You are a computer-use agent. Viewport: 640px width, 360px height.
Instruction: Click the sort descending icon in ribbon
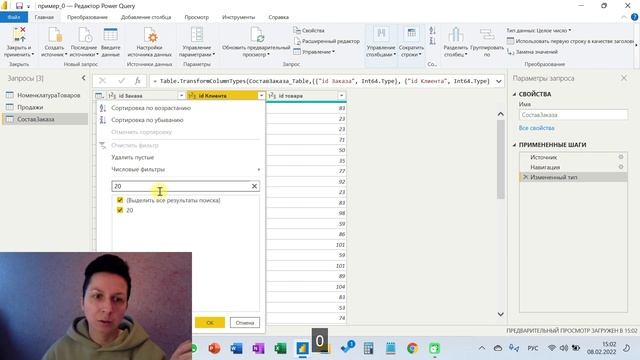[x=433, y=41]
